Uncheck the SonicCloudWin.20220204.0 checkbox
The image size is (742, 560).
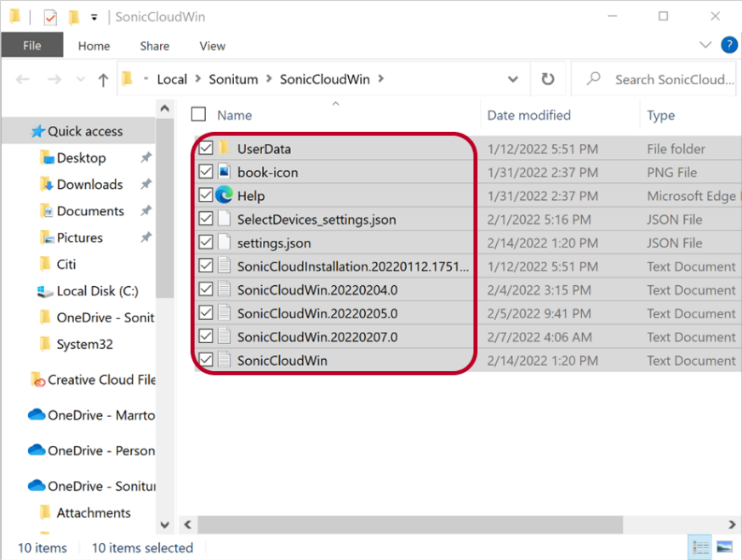pyautogui.click(x=205, y=290)
